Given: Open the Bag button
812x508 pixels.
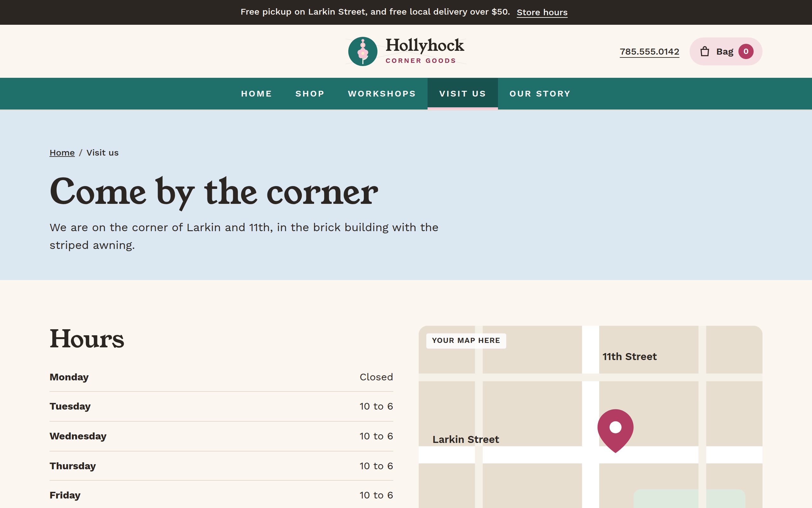Looking at the screenshot, I should [726, 51].
